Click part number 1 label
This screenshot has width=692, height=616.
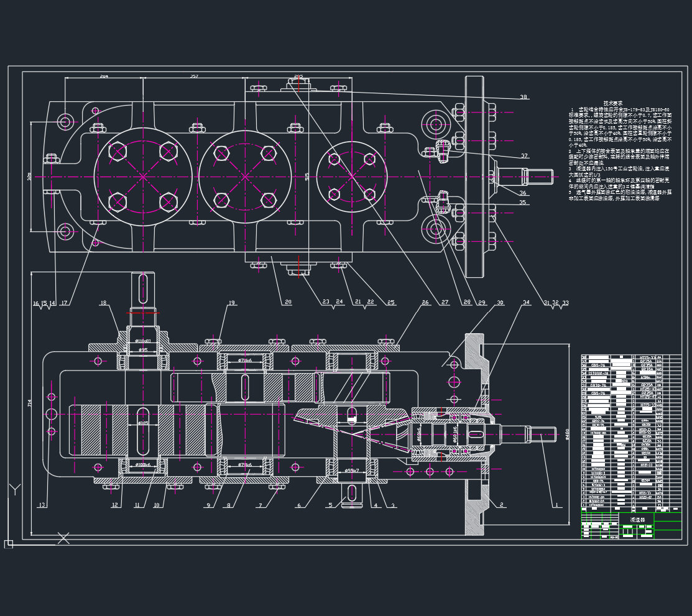(x=556, y=504)
